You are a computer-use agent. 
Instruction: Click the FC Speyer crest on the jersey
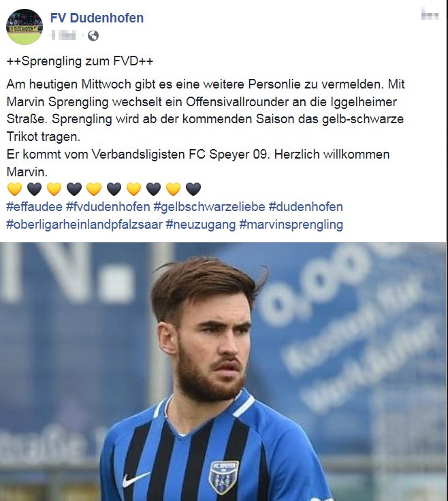(x=224, y=477)
